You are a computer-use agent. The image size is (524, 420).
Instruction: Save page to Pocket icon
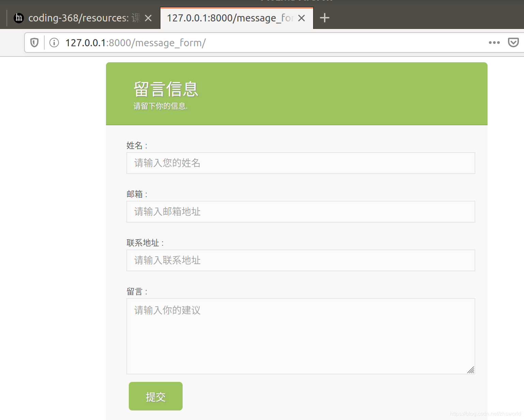(x=513, y=43)
